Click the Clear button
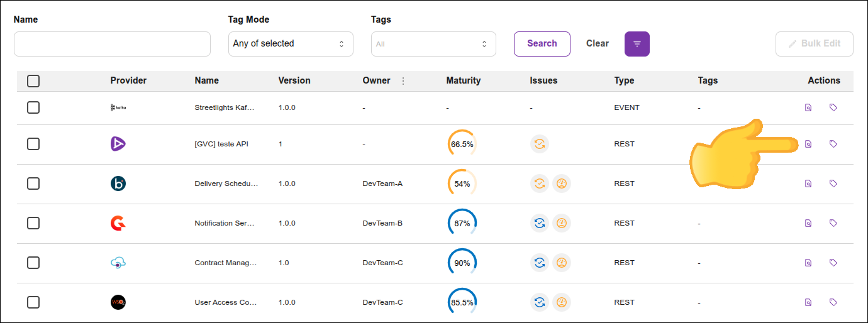 click(598, 44)
